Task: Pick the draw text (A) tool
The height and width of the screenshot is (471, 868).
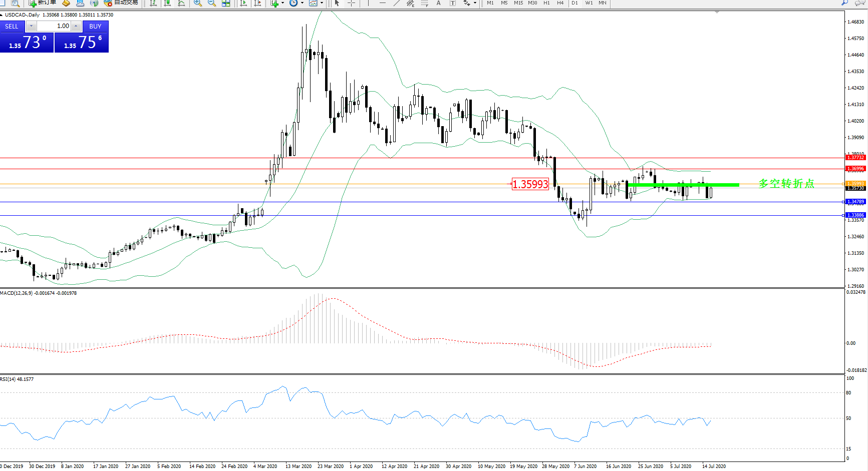Action: coord(438,3)
